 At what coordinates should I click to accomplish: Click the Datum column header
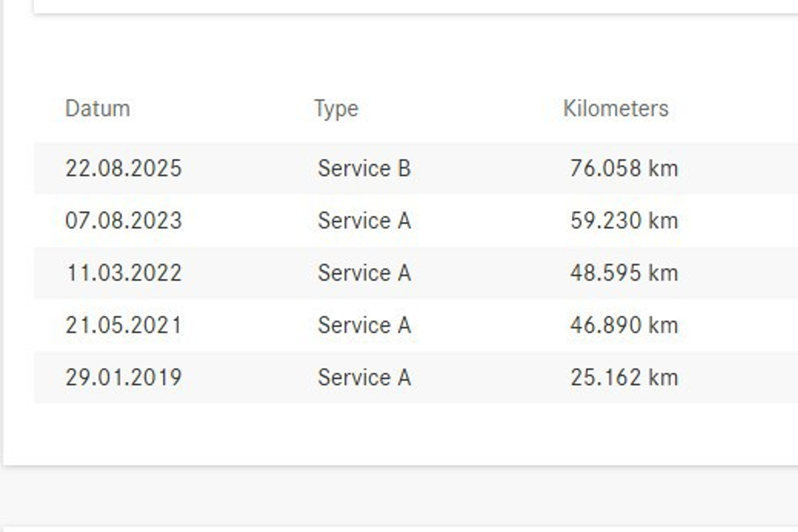coord(98,109)
